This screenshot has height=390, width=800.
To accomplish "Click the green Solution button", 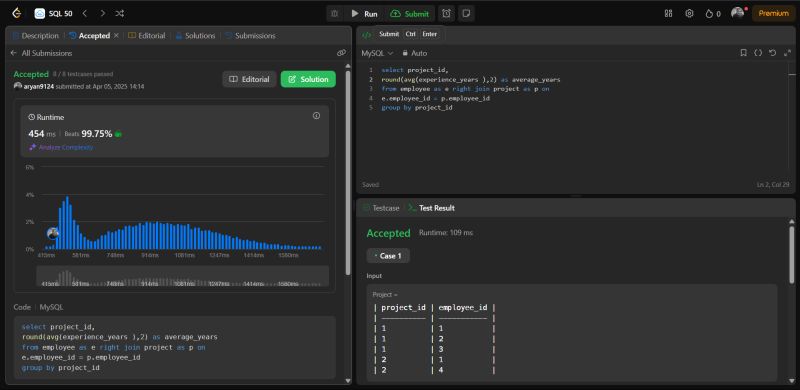I will (308, 79).
